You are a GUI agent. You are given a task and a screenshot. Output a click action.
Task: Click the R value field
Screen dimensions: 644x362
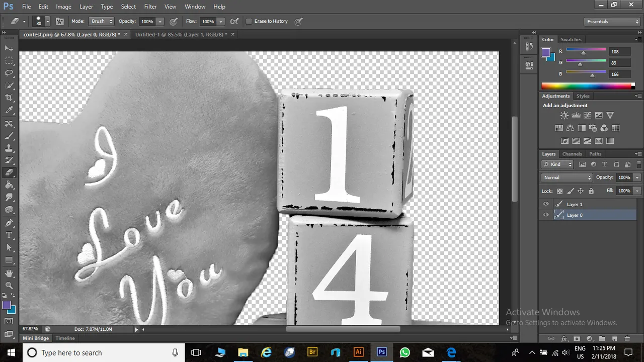(x=619, y=52)
